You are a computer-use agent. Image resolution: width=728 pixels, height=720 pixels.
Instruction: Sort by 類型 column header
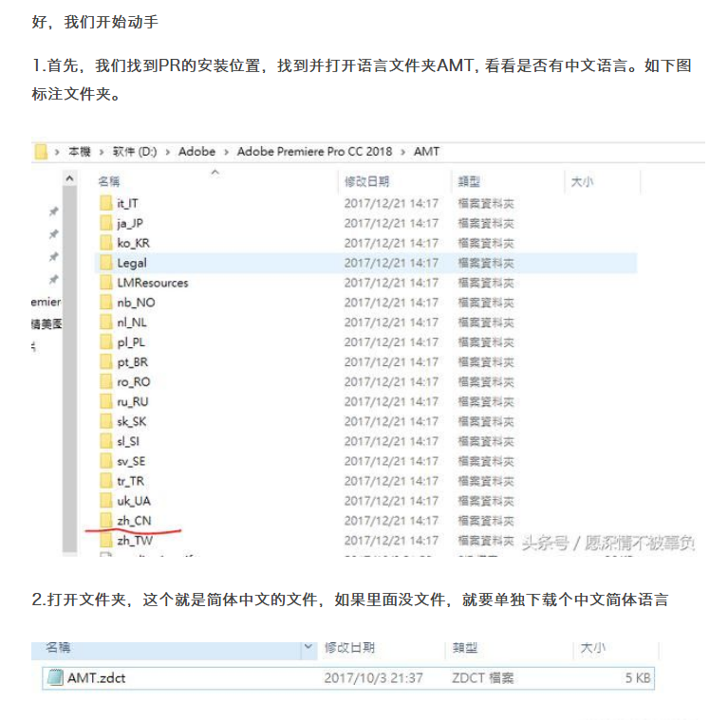click(472, 181)
